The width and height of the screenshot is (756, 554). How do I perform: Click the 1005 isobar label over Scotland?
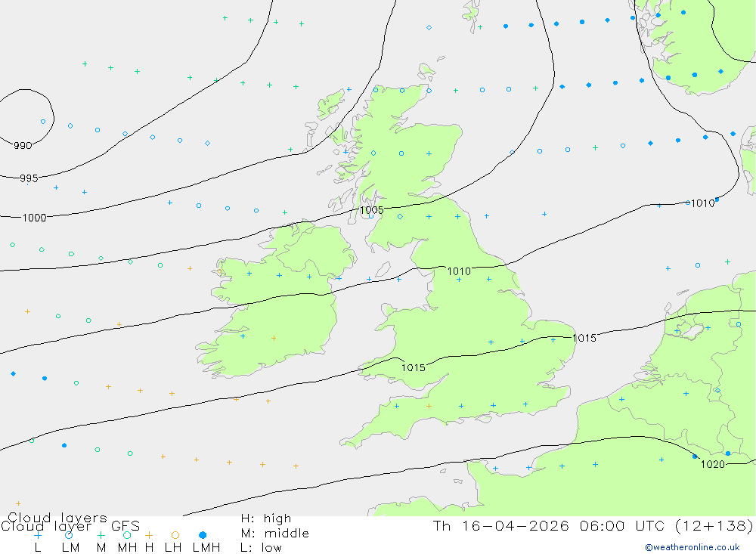coord(372,210)
